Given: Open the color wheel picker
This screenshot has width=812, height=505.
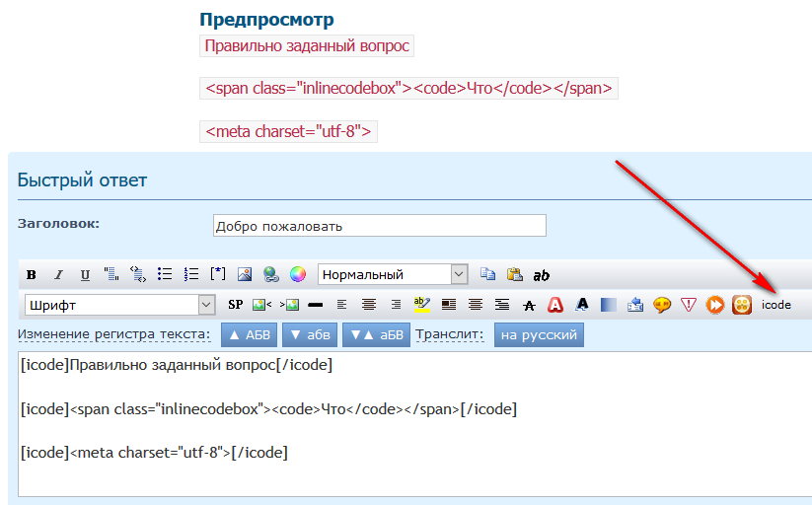Looking at the screenshot, I should click(298, 274).
